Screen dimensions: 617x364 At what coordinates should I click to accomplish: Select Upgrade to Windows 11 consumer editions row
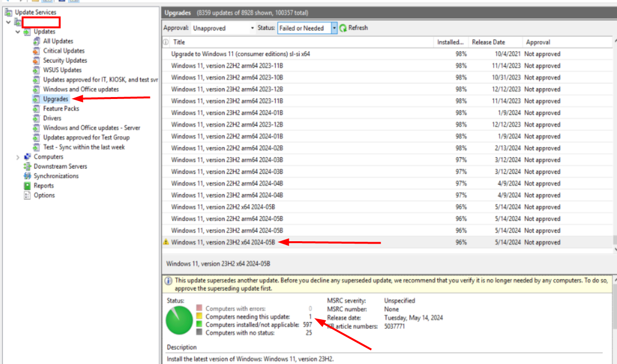pos(387,54)
